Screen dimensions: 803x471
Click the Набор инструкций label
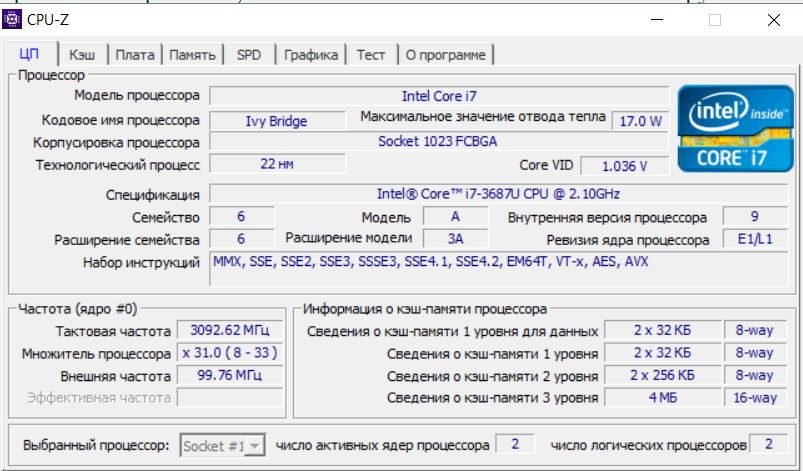[141, 263]
